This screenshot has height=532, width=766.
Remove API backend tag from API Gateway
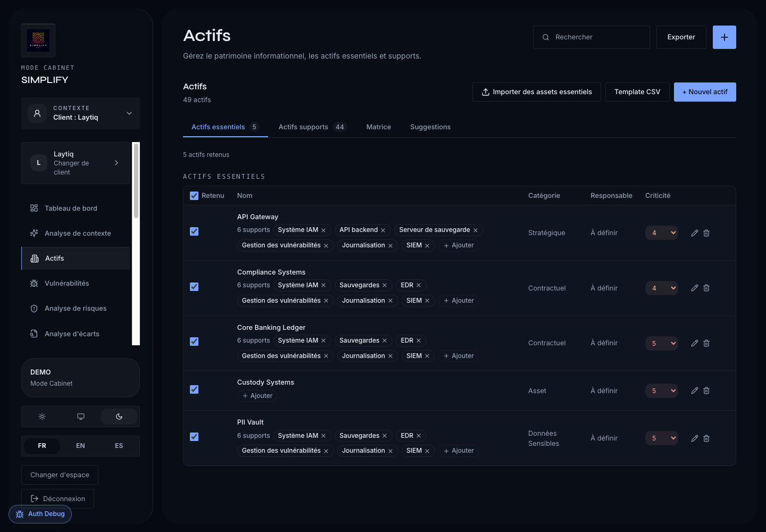[x=383, y=230]
